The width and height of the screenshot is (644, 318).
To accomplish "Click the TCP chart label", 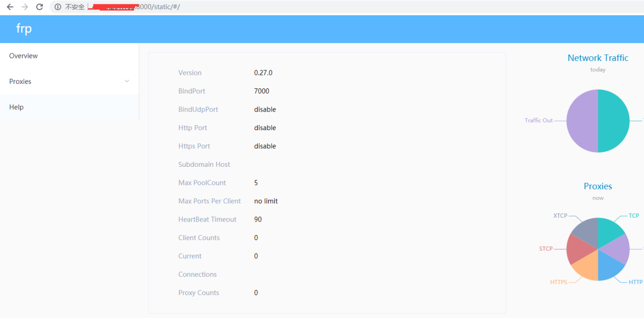I will (x=633, y=216).
